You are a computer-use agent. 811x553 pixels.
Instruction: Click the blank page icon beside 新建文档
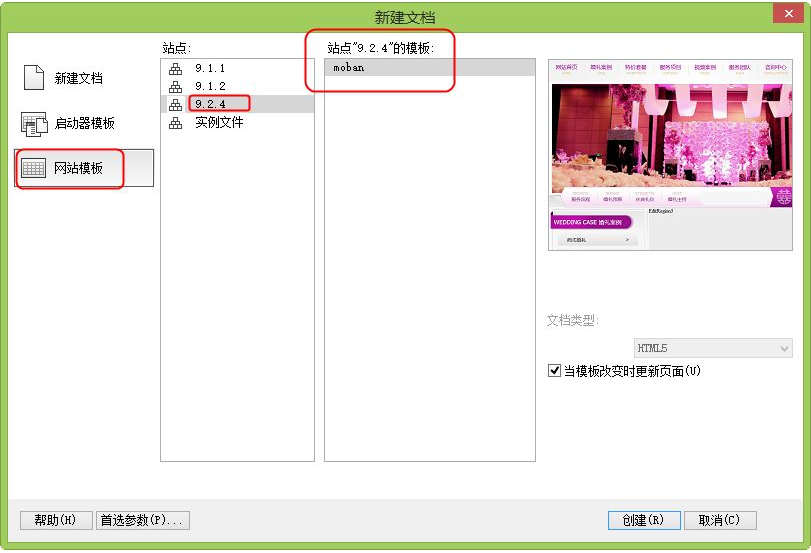tap(34, 78)
